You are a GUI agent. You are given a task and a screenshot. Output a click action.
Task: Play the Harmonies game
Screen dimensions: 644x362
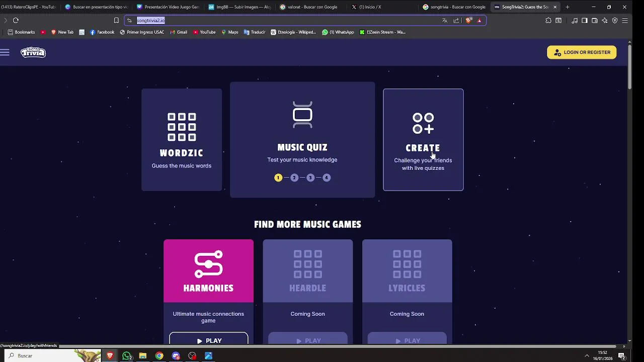point(208,338)
